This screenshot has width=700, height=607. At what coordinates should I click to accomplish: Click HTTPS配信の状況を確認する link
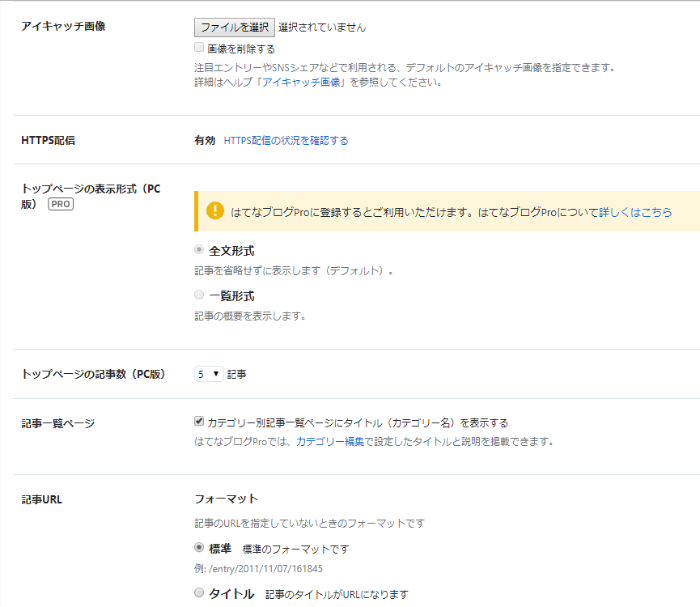pyautogui.click(x=284, y=139)
